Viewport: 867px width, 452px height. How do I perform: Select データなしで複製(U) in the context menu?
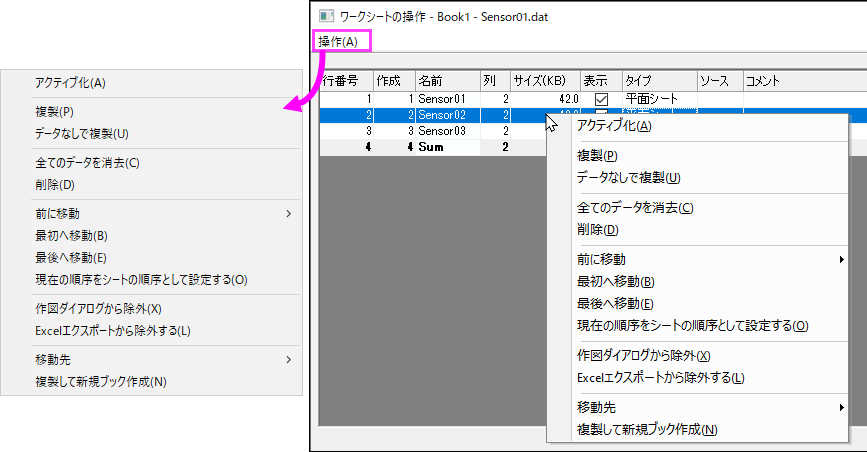628,178
